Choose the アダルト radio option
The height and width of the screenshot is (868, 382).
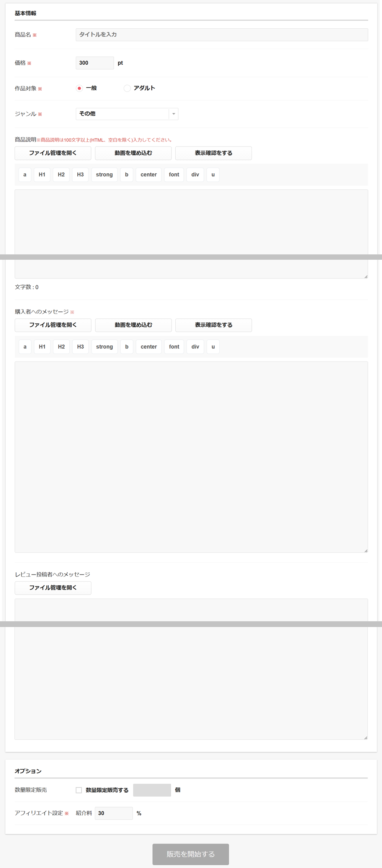tap(127, 88)
